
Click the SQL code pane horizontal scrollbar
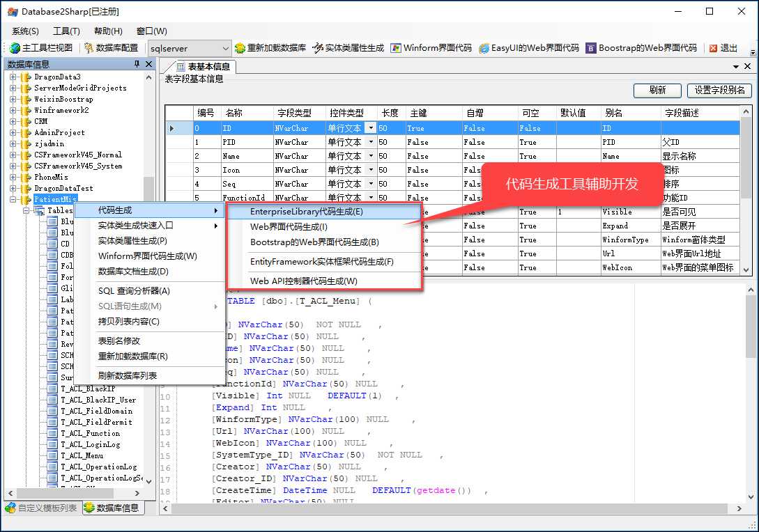449,508
